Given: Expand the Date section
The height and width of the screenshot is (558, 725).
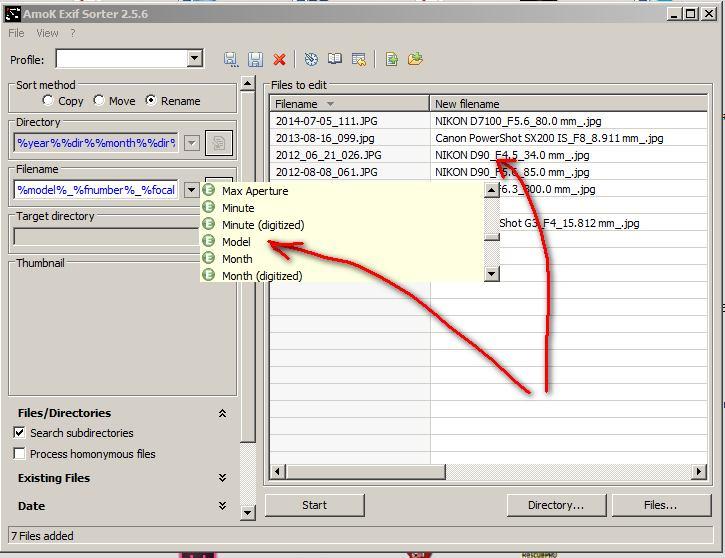Looking at the screenshot, I should (222, 506).
